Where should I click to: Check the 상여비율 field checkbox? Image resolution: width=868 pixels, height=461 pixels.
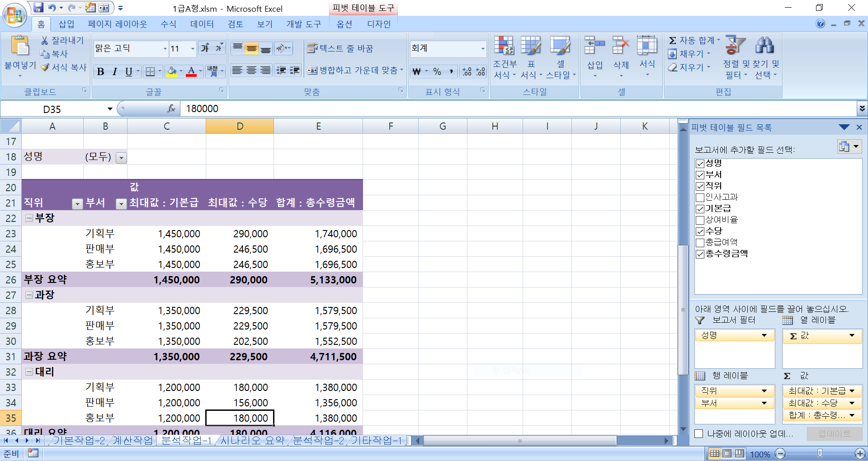[700, 220]
